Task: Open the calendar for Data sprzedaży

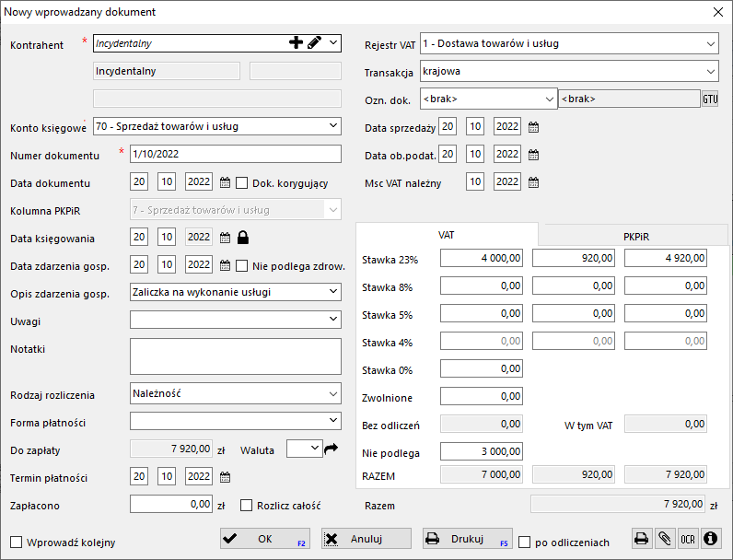Action: (533, 126)
